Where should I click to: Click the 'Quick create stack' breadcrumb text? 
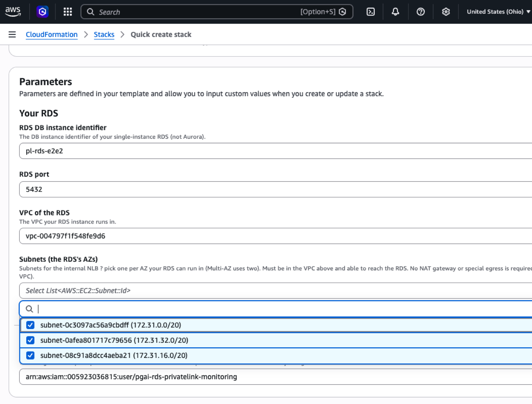161,35
